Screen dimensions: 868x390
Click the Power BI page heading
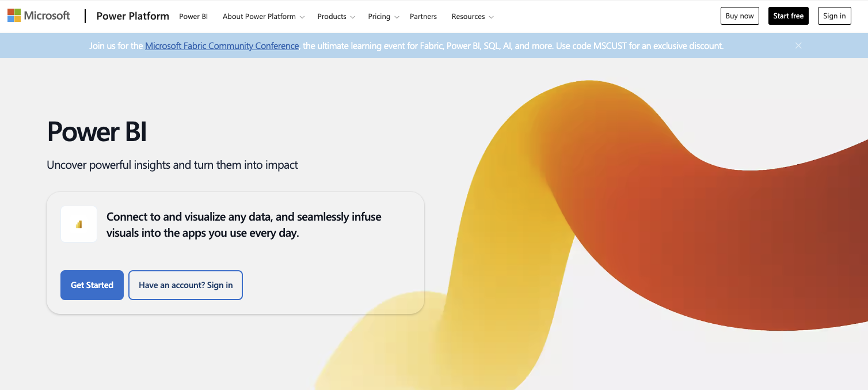97,131
